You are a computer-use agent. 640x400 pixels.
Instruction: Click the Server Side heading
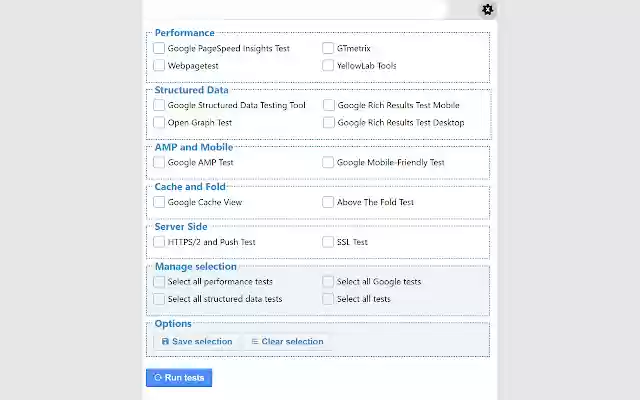click(x=181, y=227)
